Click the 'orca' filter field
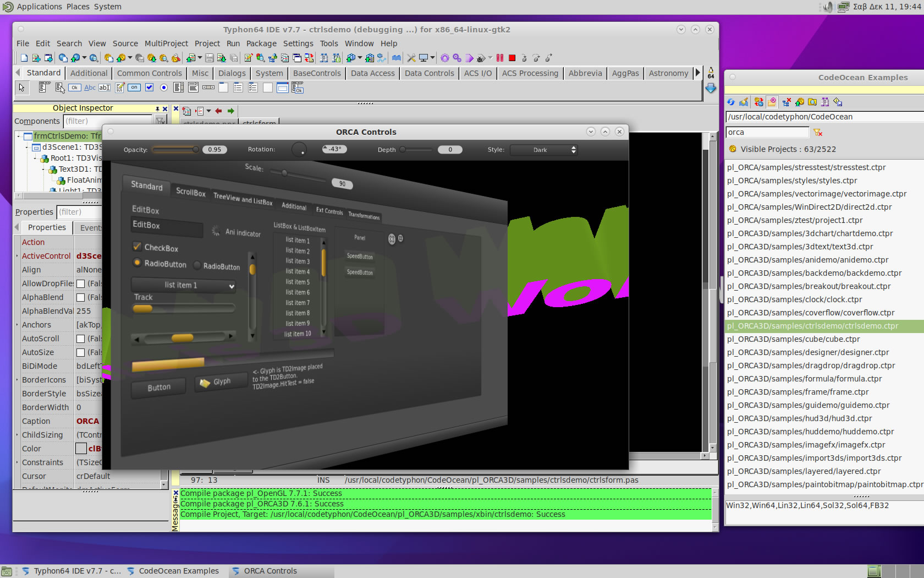This screenshot has width=924, height=578. pos(767,132)
